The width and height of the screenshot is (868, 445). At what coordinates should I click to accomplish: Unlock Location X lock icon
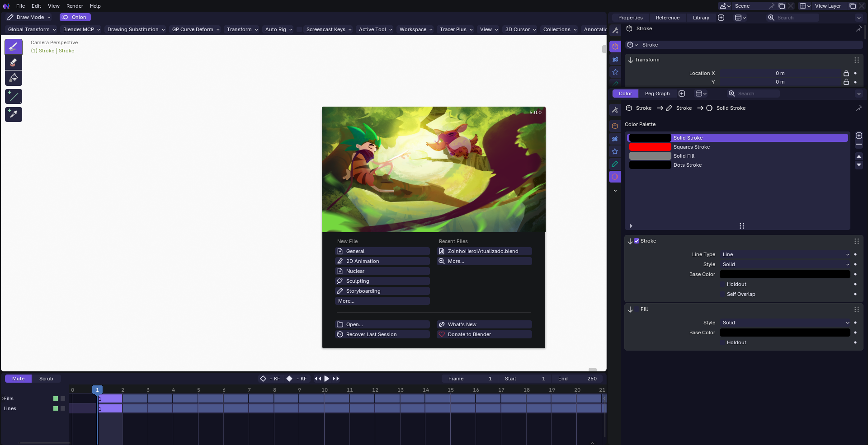(846, 73)
